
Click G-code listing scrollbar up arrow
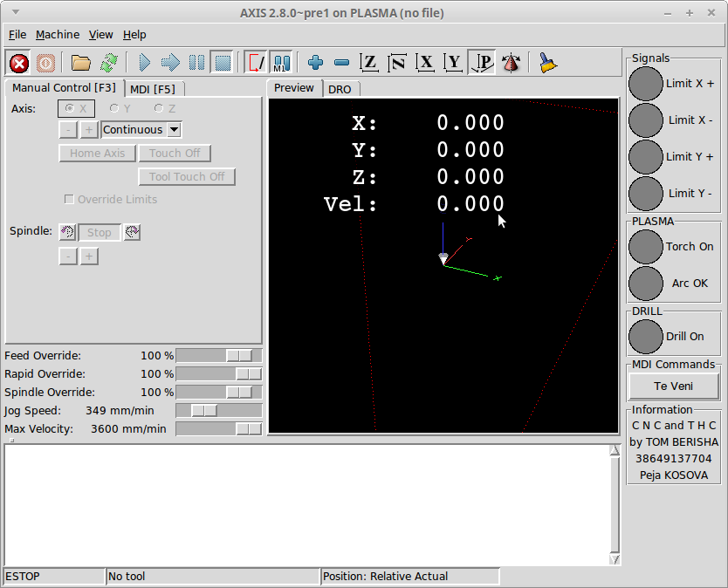pyautogui.click(x=615, y=449)
